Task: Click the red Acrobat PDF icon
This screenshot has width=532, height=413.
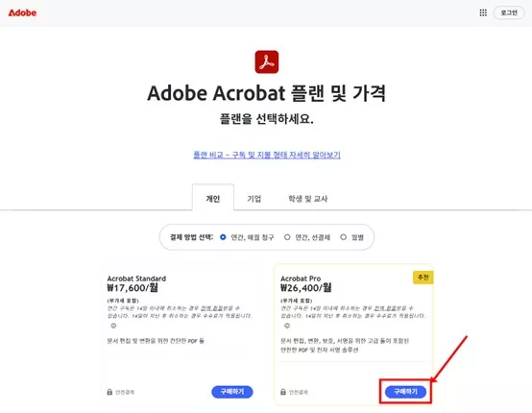Action: [267, 61]
